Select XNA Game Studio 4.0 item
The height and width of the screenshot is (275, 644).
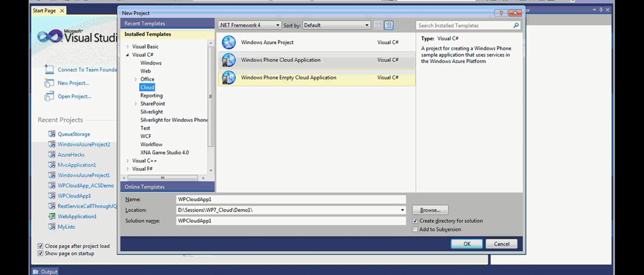point(164,152)
